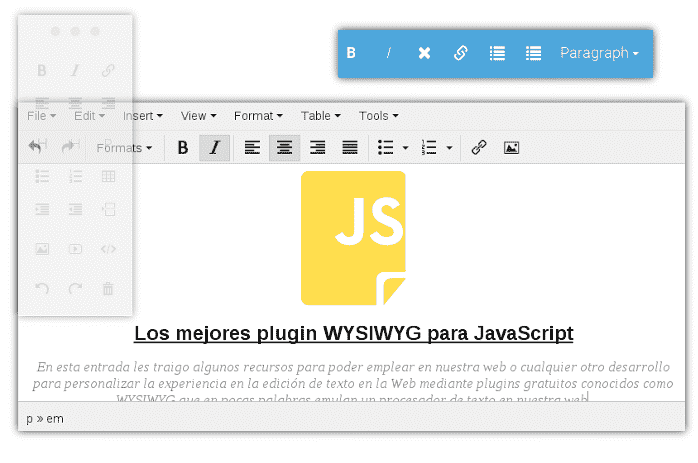The height and width of the screenshot is (463, 698).
Task: Click increase indent icon in faded side panel
Action: point(42,209)
